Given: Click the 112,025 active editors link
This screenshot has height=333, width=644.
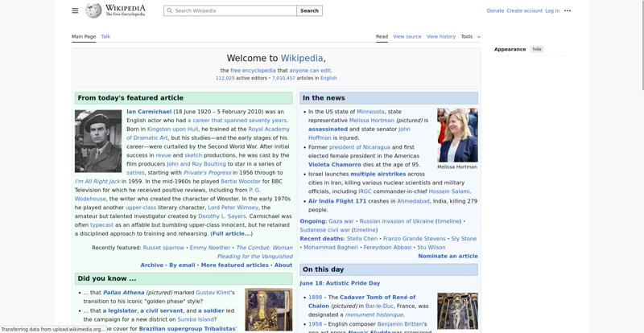Looking at the screenshot, I should [225, 78].
